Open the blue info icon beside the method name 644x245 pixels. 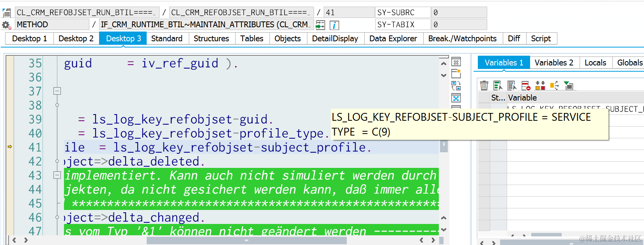coord(334,25)
